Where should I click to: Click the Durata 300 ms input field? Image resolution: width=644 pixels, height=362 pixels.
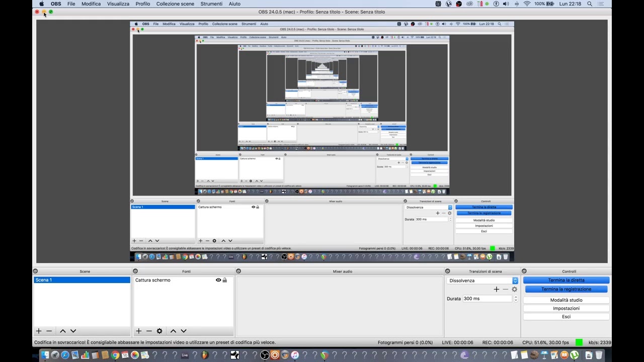pyautogui.click(x=487, y=299)
